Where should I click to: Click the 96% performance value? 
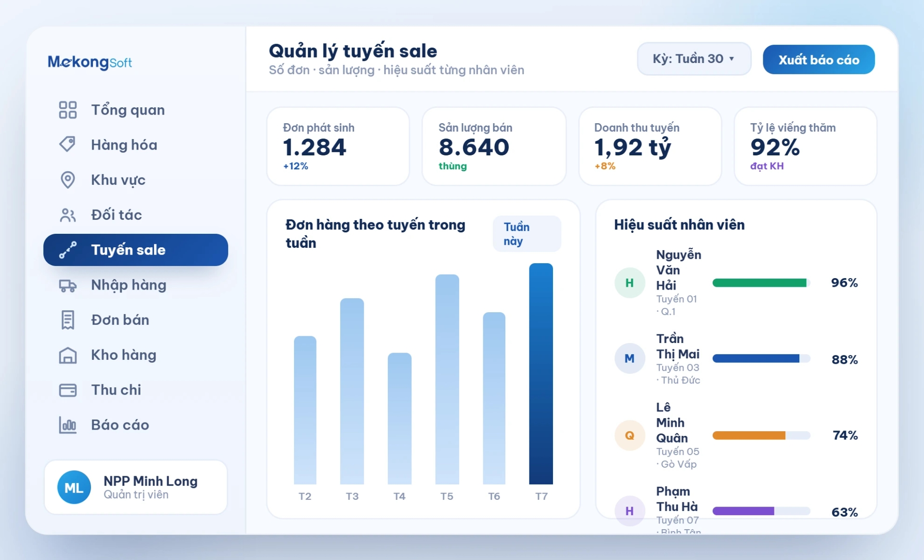click(x=845, y=283)
